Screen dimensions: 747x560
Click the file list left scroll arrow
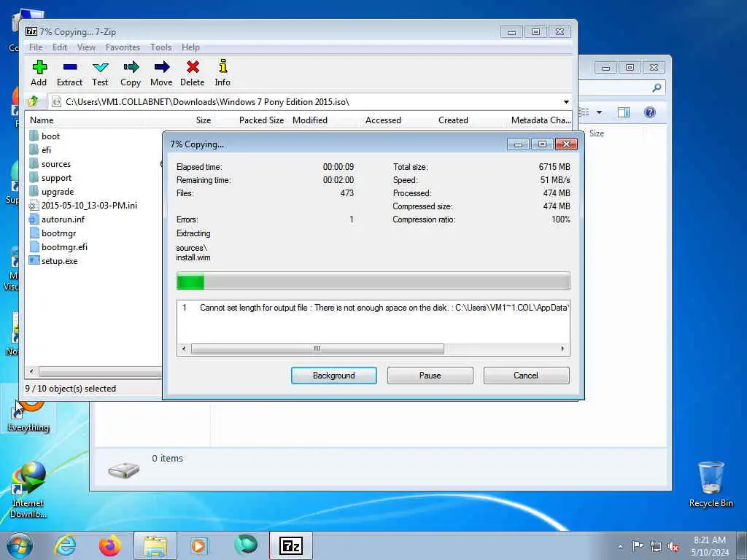(x=31, y=371)
